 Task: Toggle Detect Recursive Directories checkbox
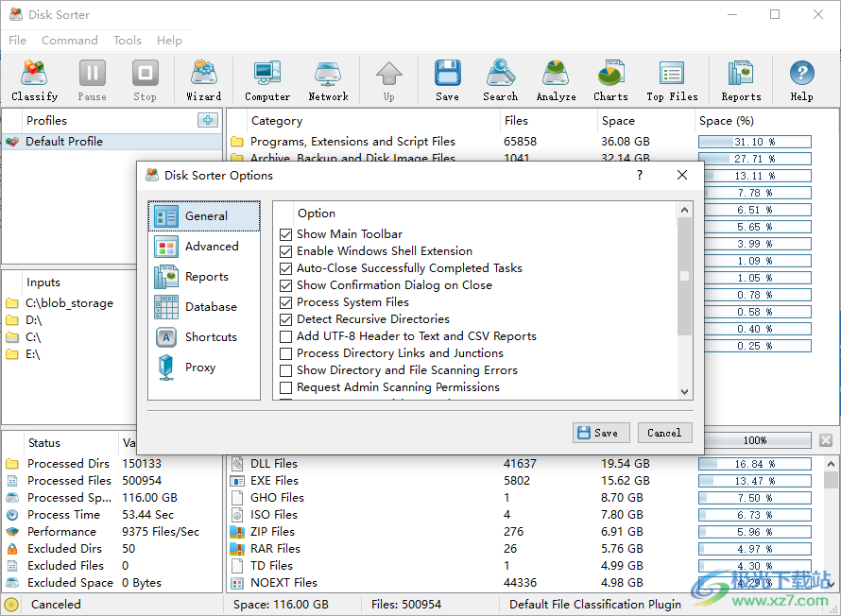click(x=286, y=320)
